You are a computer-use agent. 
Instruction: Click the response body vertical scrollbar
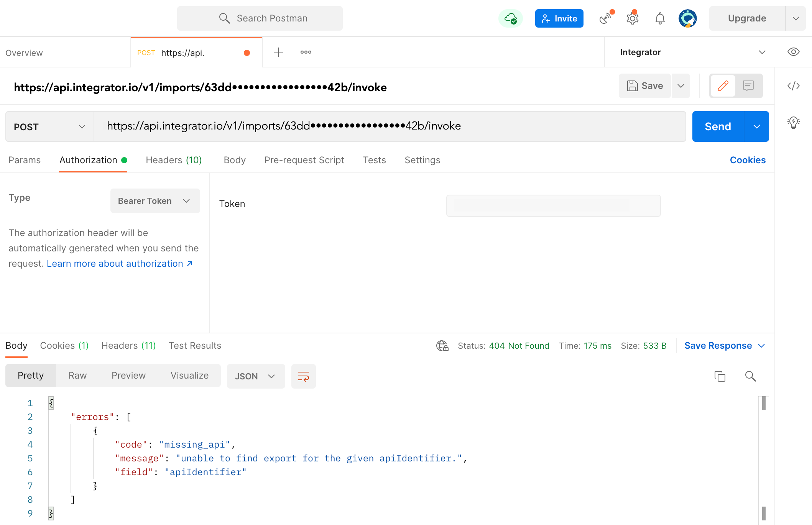click(764, 458)
